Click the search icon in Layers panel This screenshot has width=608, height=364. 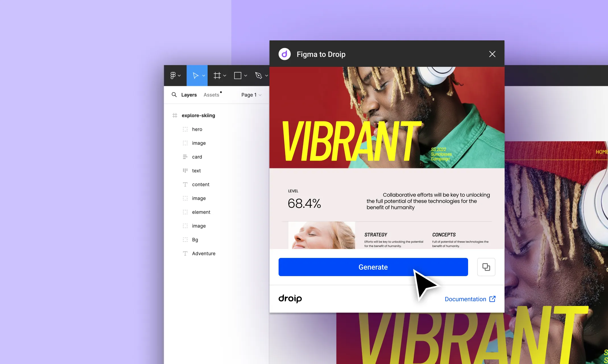[x=174, y=94]
